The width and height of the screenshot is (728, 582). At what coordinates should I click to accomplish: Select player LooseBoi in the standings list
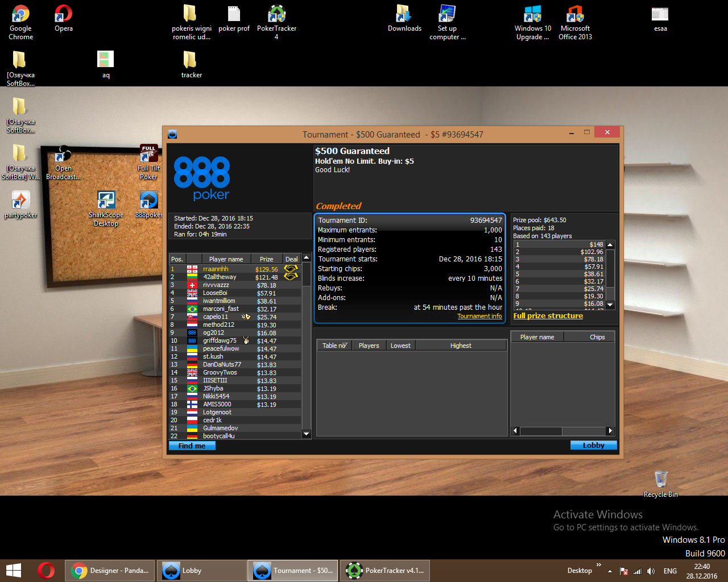(x=215, y=293)
